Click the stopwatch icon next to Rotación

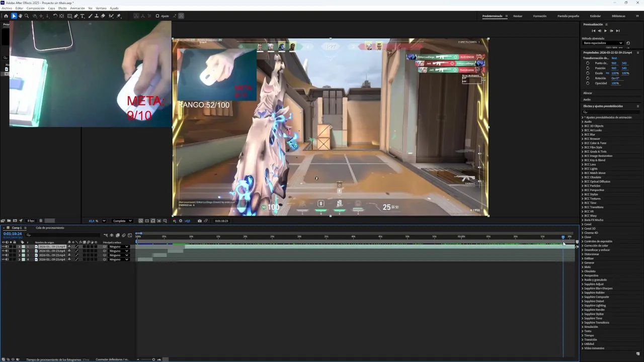point(588,78)
